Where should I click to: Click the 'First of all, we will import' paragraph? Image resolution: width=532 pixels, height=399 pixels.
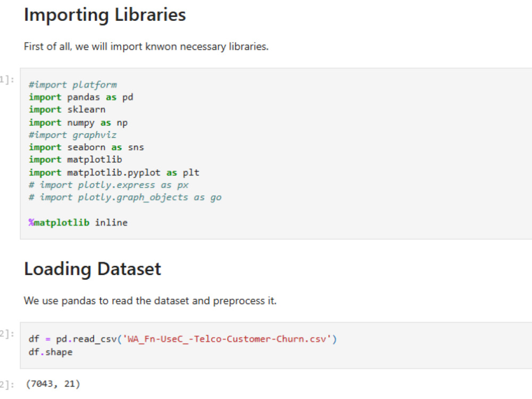146,46
